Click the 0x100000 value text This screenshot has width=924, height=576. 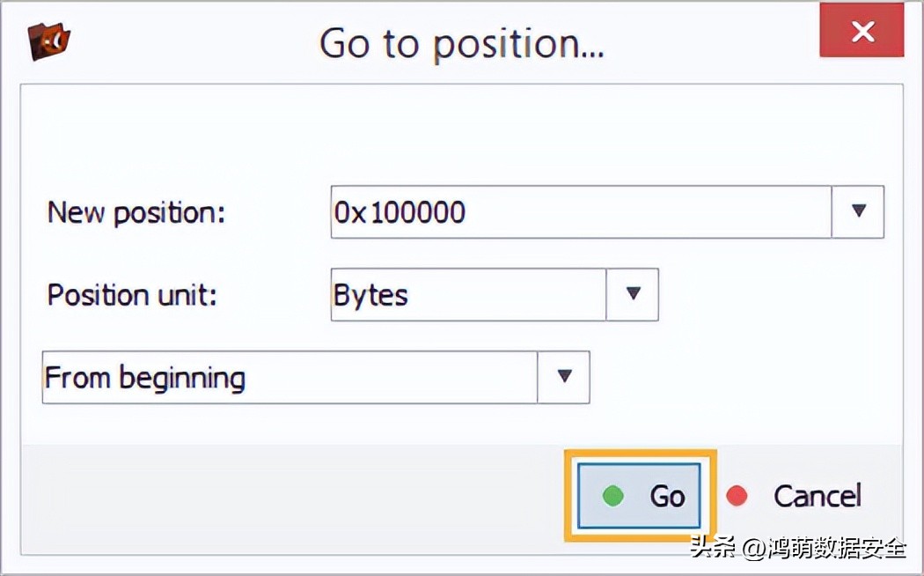(x=400, y=212)
